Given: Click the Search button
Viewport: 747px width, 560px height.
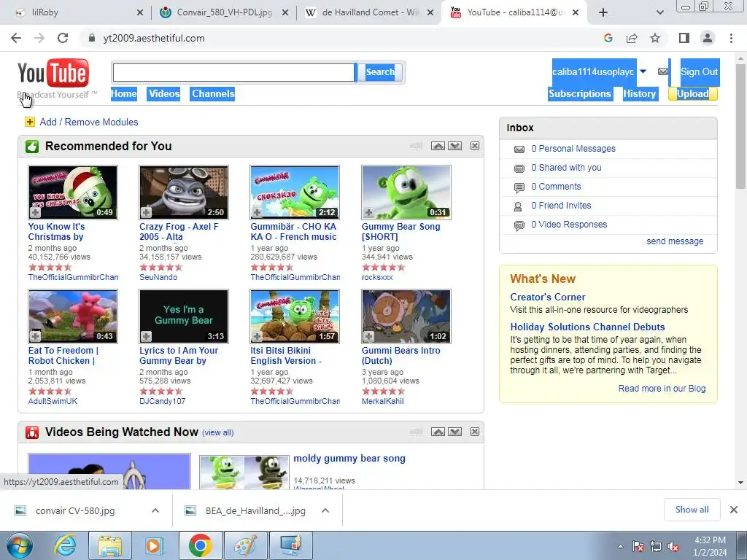Looking at the screenshot, I should (x=379, y=72).
